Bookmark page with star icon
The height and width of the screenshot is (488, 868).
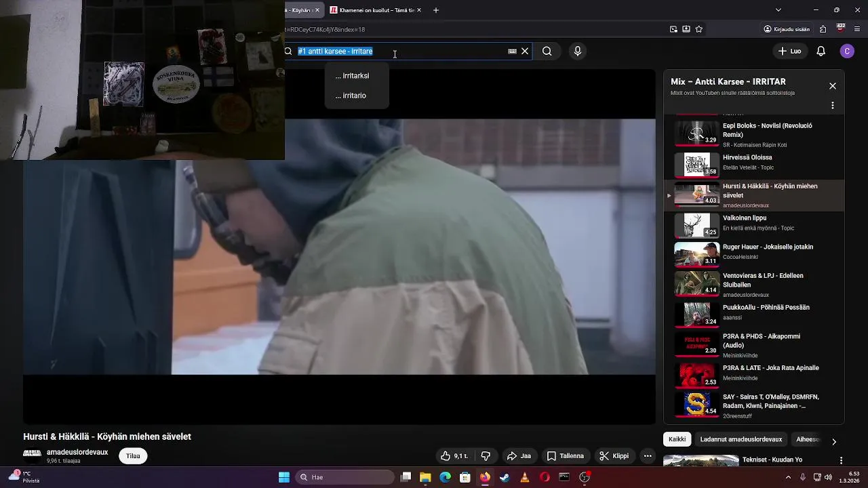699,29
